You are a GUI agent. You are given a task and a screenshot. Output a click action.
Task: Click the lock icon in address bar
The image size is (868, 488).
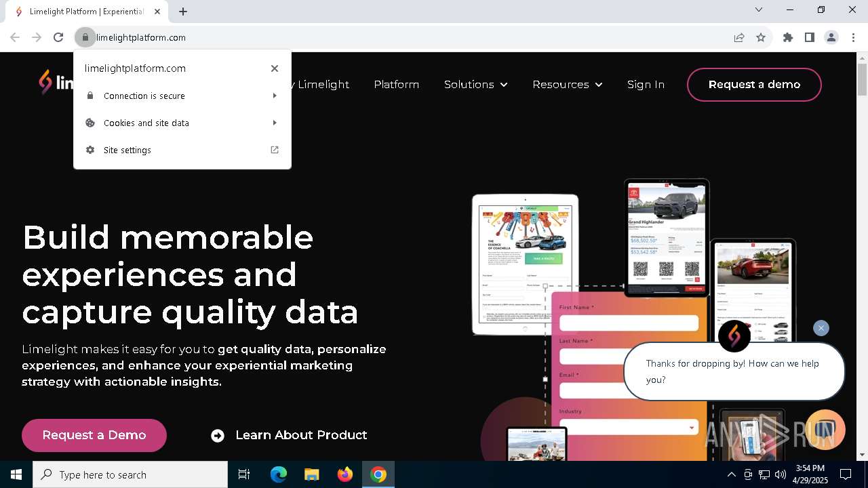tap(85, 37)
